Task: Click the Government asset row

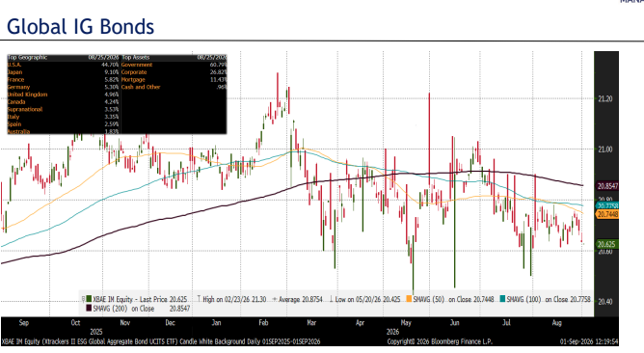Action: (174, 65)
